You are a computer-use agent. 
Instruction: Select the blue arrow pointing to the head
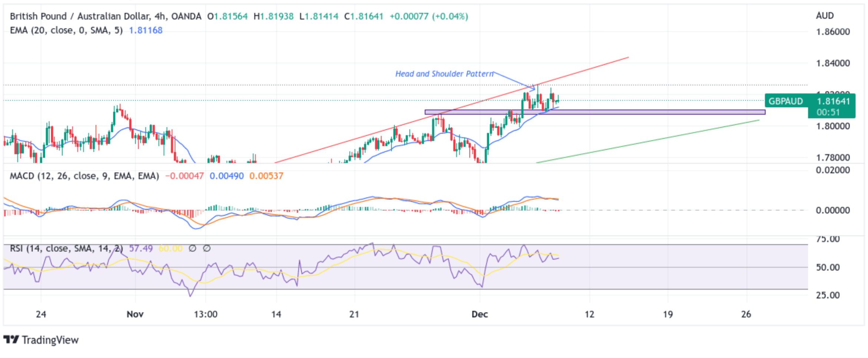coord(514,81)
